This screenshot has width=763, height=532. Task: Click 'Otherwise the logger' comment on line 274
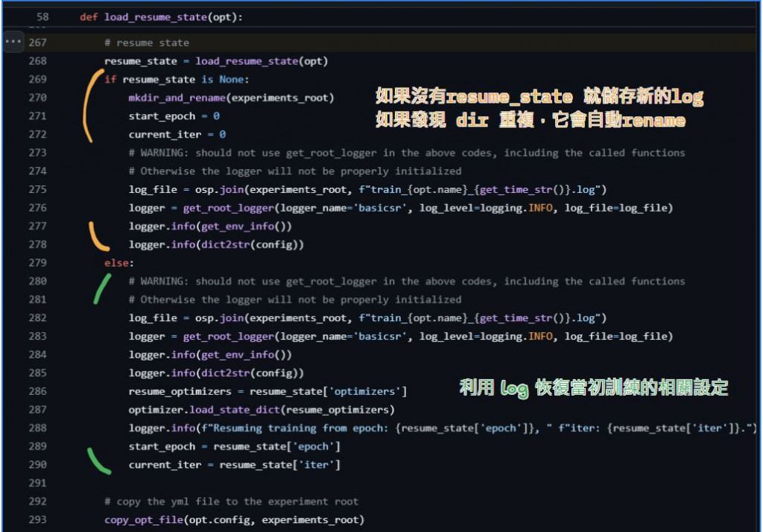coord(295,171)
